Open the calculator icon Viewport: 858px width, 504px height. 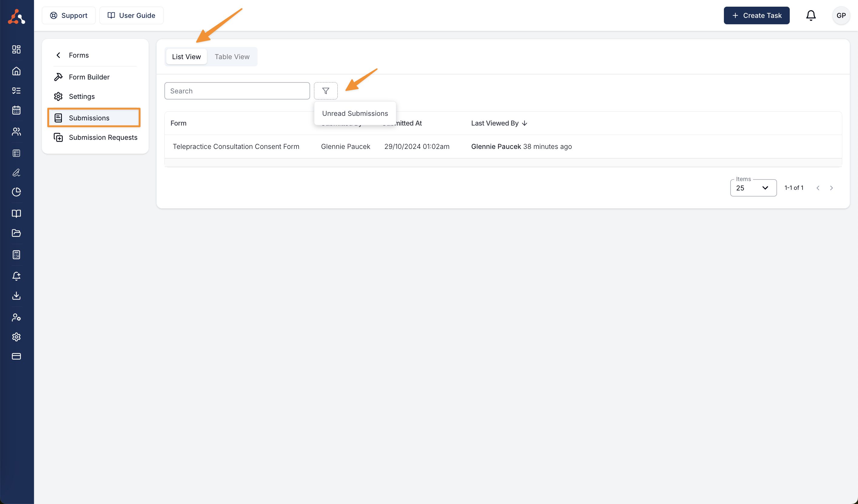point(16,254)
